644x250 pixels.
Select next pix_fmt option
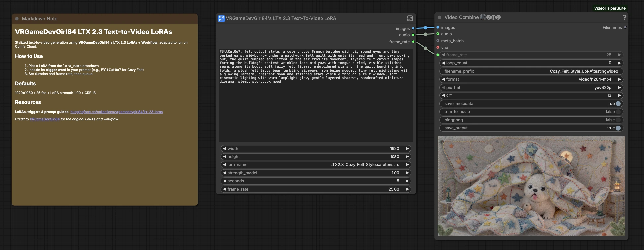pos(619,88)
